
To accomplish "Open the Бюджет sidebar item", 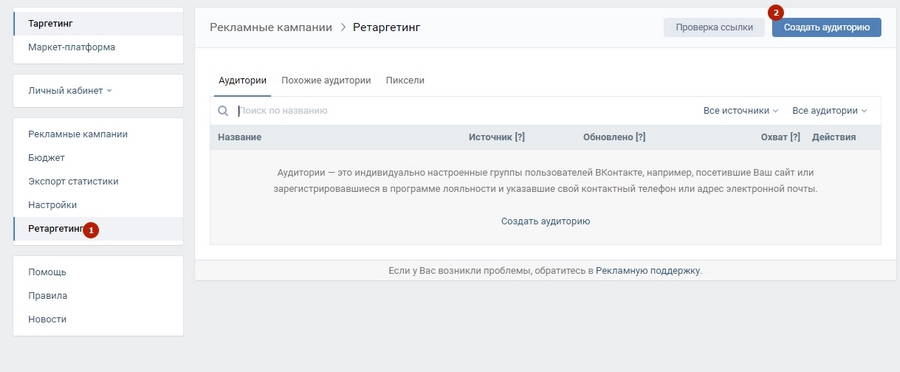I will click(46, 157).
